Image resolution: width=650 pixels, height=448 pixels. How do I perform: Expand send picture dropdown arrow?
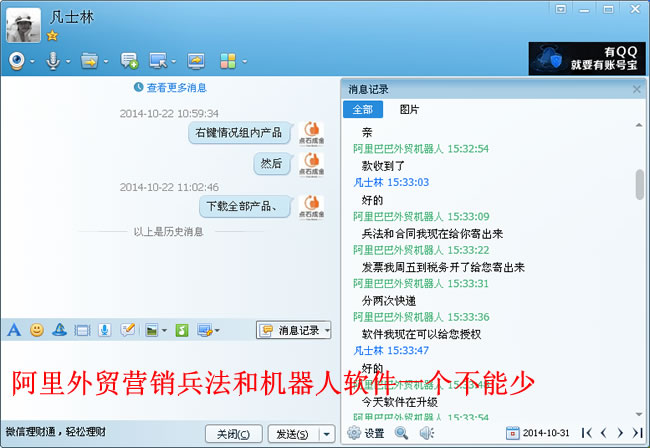[164, 331]
